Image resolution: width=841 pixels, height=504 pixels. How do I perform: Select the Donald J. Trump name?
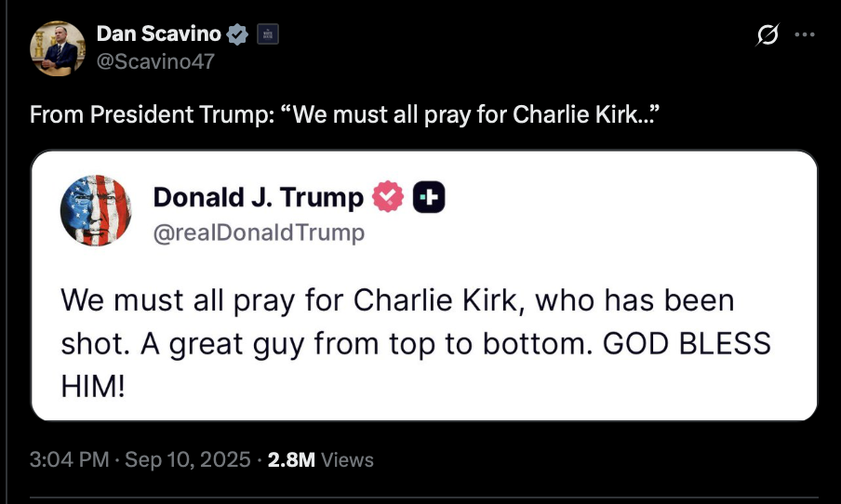[x=258, y=197]
